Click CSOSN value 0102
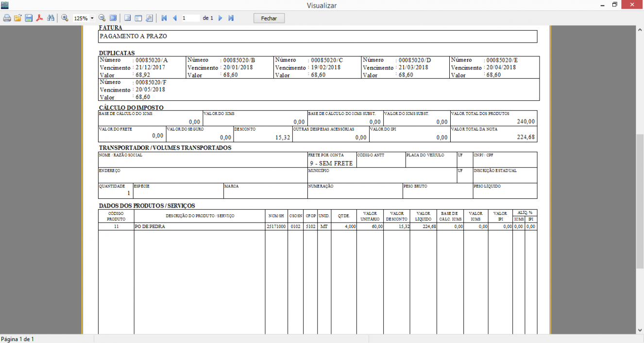 pyautogui.click(x=295, y=227)
